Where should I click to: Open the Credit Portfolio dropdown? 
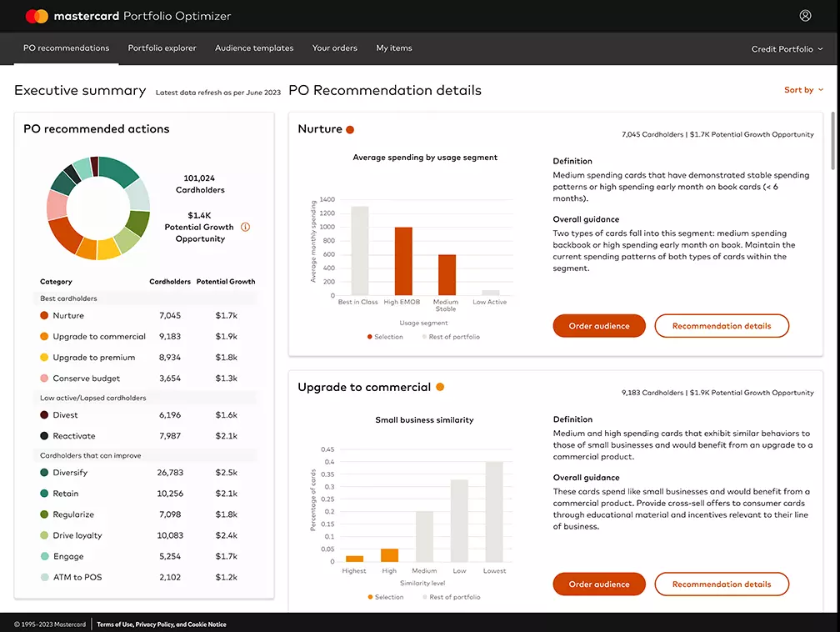(785, 48)
